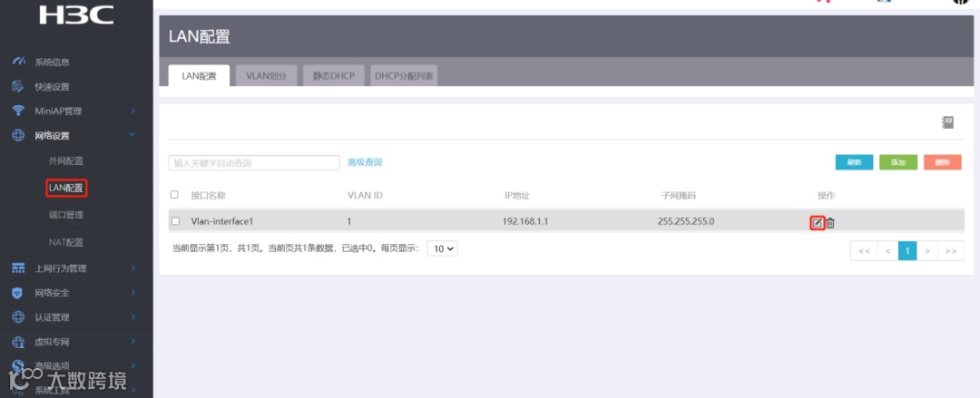
Task: Go to previous page with < button
Action: [x=887, y=250]
